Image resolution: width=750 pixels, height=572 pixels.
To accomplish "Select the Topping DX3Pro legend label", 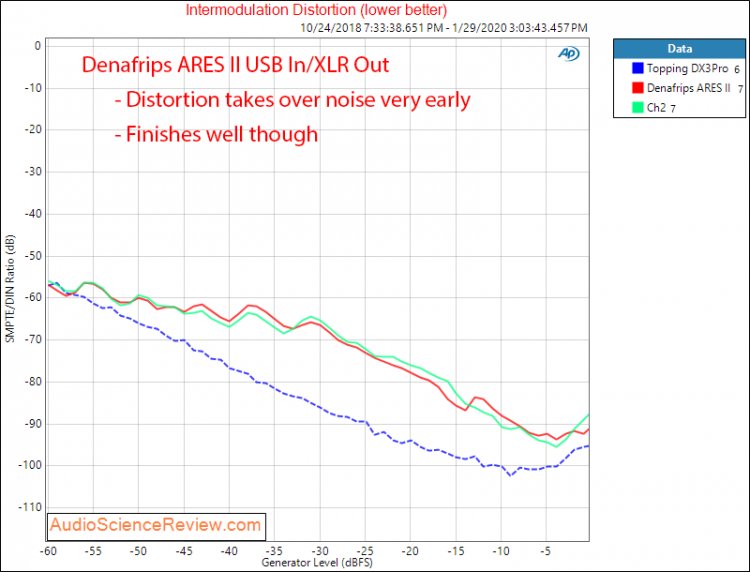I will click(687, 68).
